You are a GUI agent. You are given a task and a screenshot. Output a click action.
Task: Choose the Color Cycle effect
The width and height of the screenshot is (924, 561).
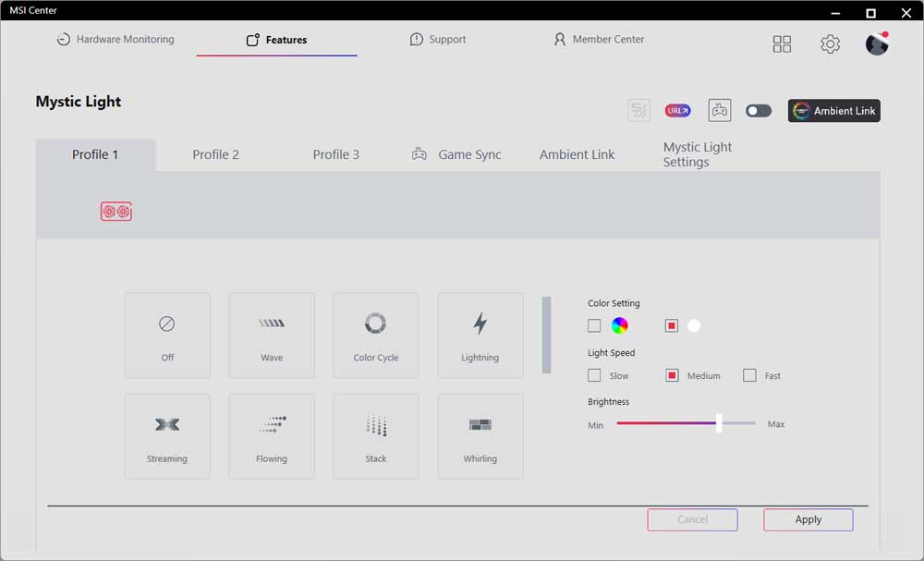pyautogui.click(x=376, y=335)
